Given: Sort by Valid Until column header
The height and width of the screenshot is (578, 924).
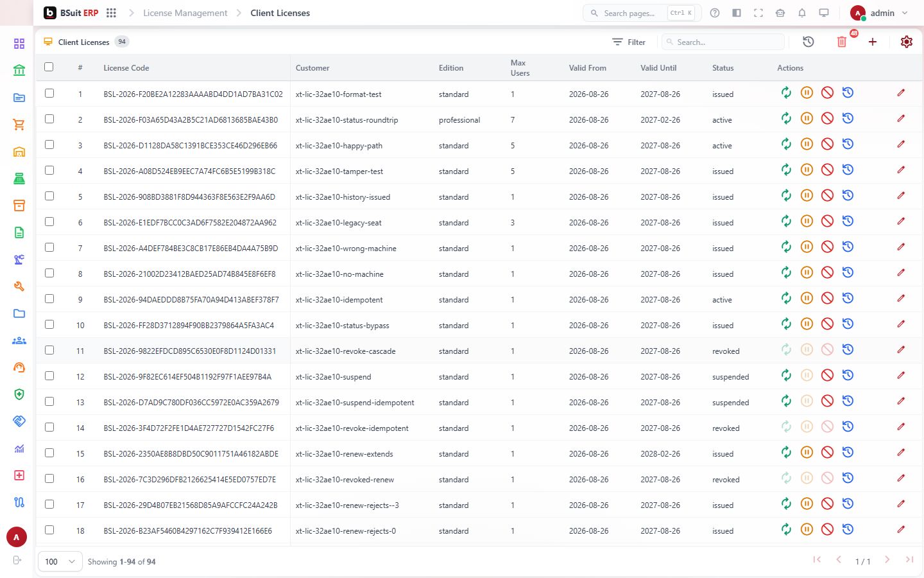Looking at the screenshot, I should (x=658, y=67).
